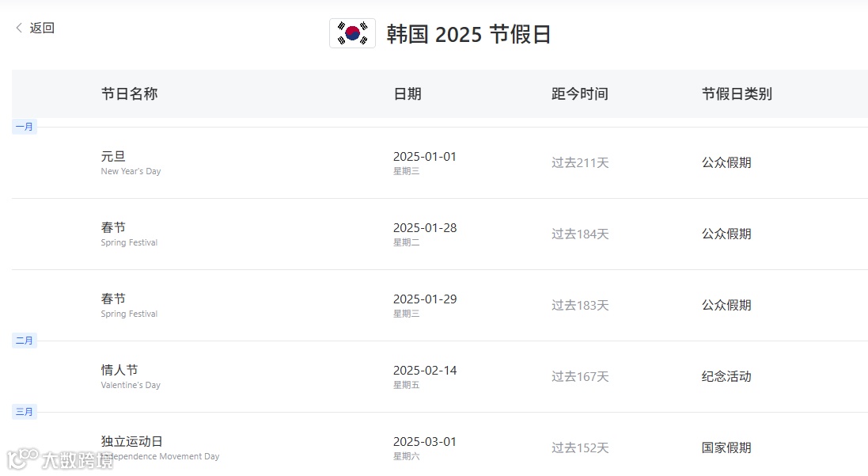Viewport: 868px width, 476px height.
Task: Click the date 2025-01-29
Action: (425, 299)
